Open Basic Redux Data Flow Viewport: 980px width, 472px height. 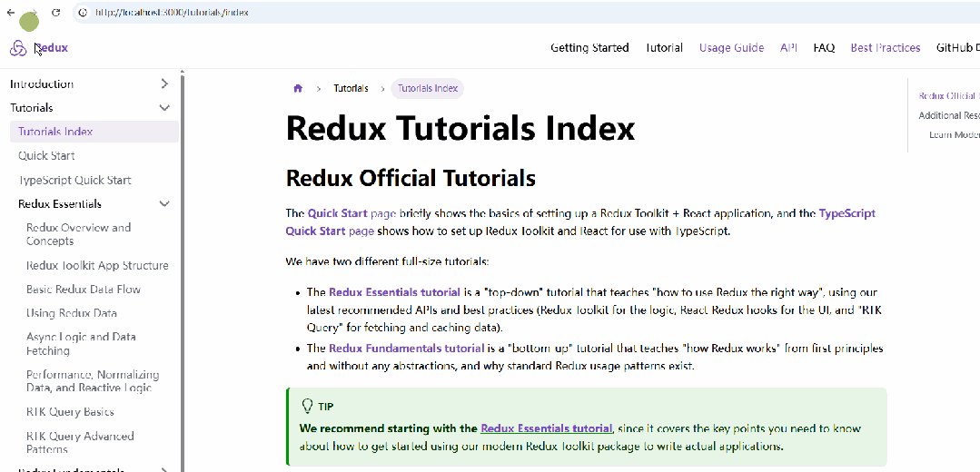pyautogui.click(x=84, y=289)
